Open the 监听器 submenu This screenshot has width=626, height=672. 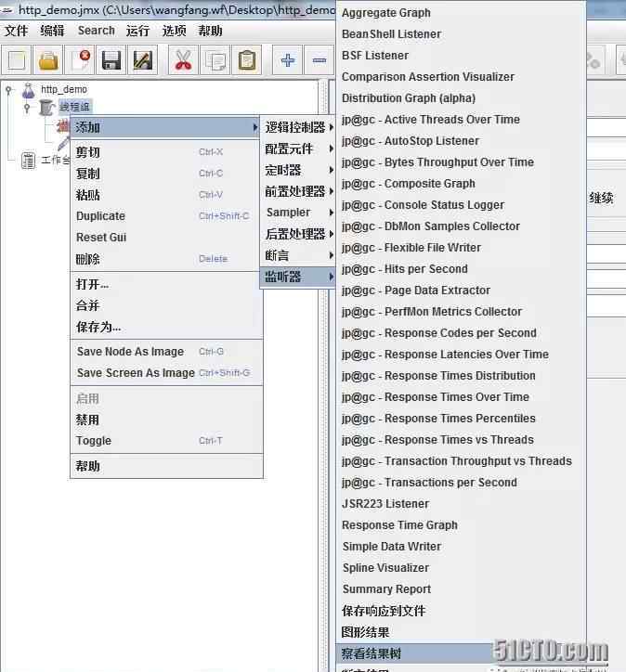297,277
